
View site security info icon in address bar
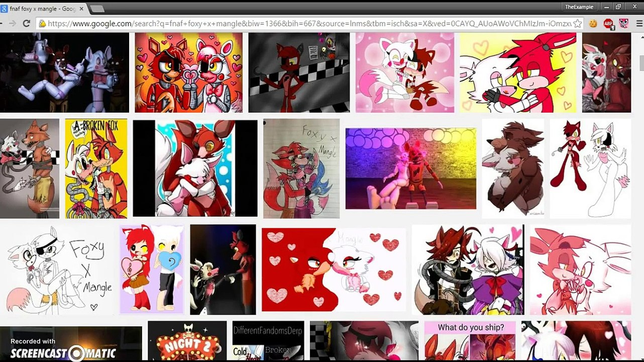(x=43, y=24)
